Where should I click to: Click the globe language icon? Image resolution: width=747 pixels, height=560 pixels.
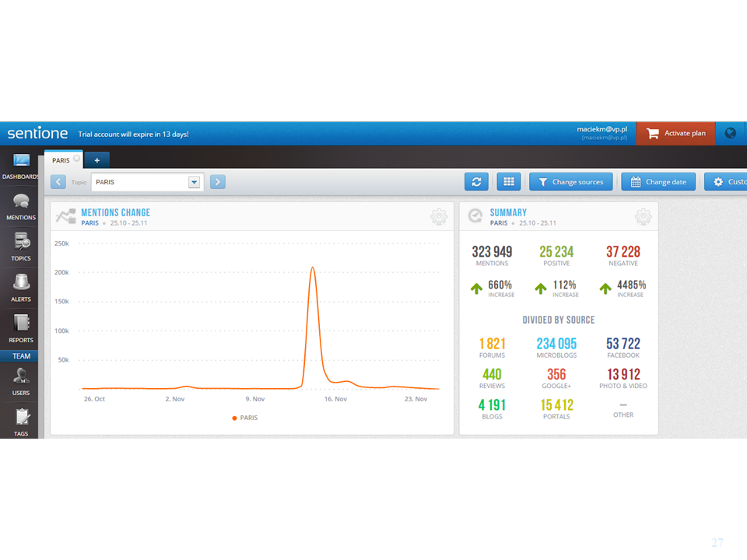[730, 133]
